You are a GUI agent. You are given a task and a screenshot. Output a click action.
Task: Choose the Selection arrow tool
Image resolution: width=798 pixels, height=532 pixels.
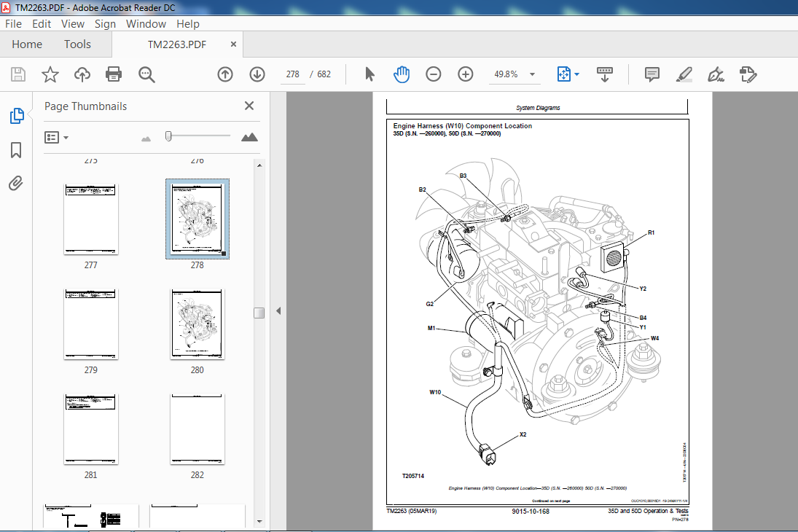[370, 74]
